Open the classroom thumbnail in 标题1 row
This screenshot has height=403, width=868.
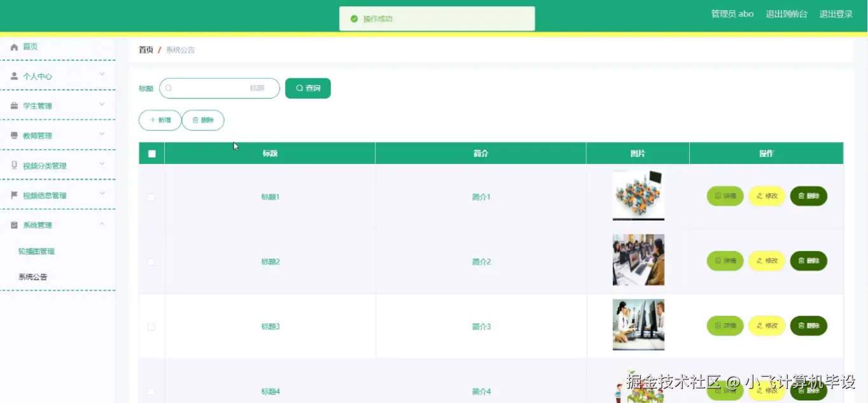click(x=638, y=196)
